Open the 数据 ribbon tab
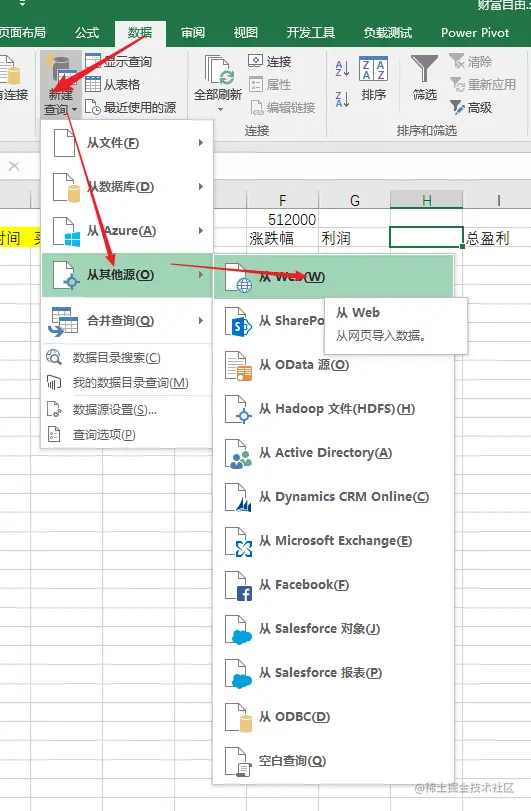This screenshot has width=531, height=811. (140, 33)
